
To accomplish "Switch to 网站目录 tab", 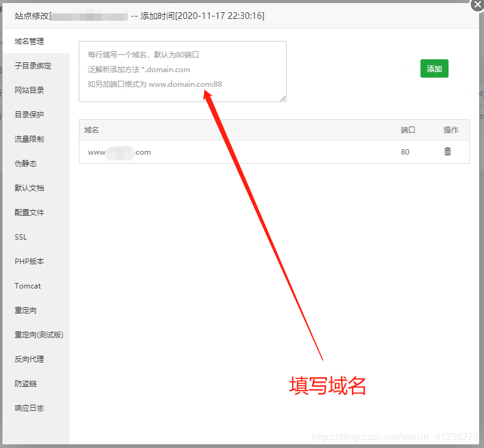I will (36, 90).
